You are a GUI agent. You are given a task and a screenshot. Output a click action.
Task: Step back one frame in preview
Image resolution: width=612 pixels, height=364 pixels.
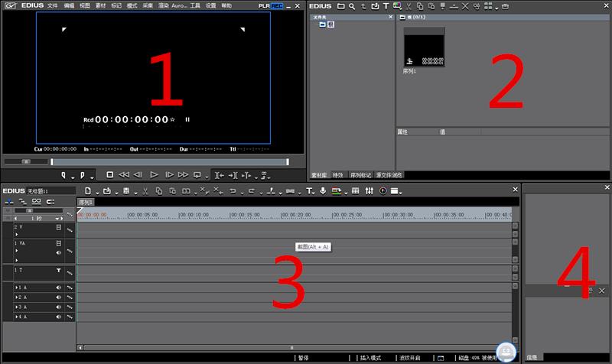[138, 175]
